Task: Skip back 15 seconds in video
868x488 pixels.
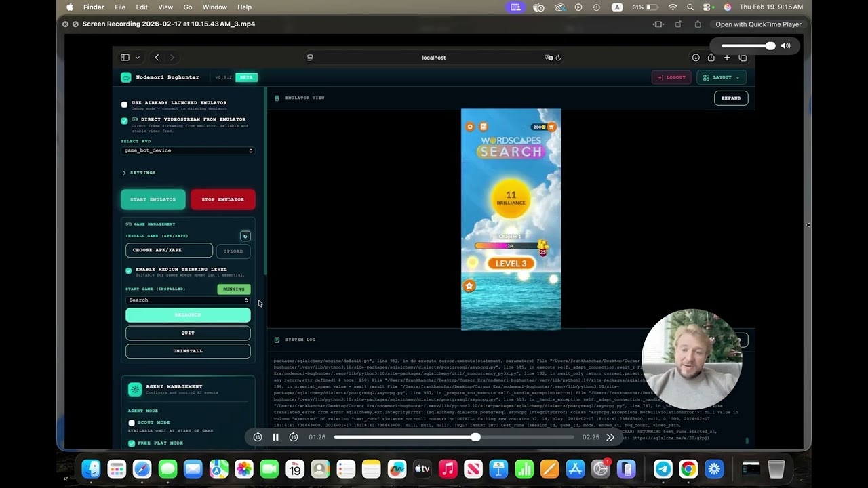Action: point(258,437)
